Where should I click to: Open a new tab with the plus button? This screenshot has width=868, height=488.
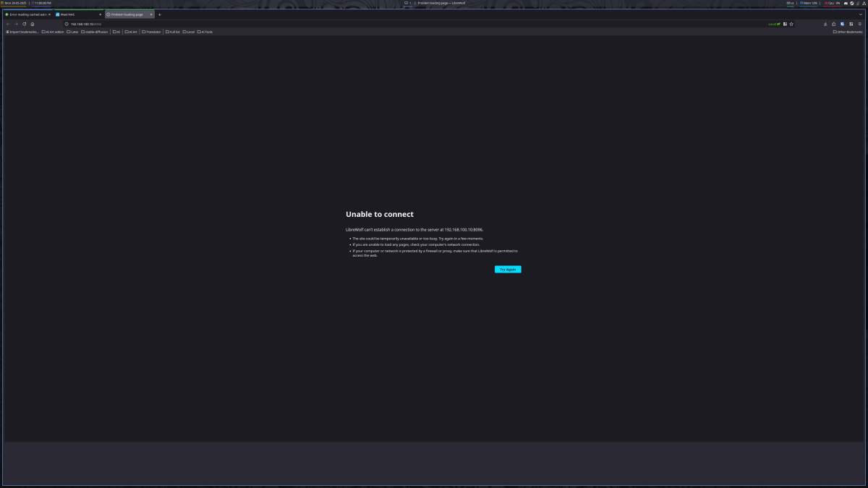(159, 14)
